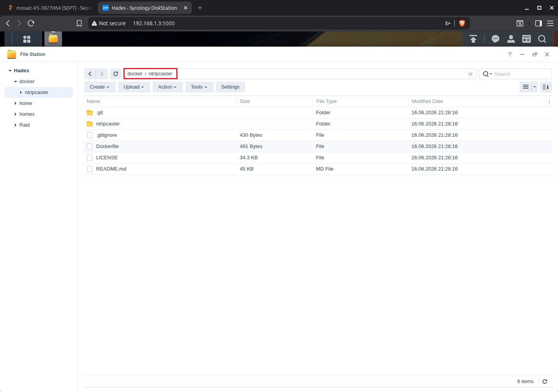558x392 pixels.
Task: Open the column options three-dot icon
Action: pos(549,101)
